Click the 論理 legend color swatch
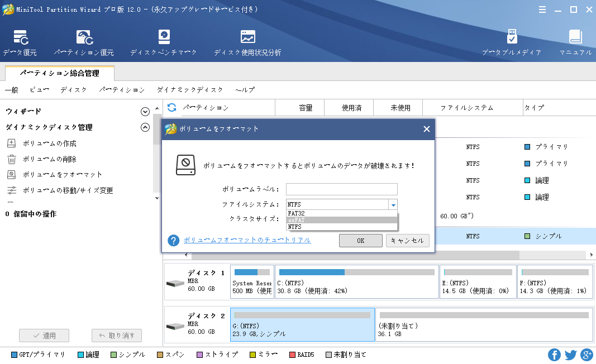 [x=80, y=355]
